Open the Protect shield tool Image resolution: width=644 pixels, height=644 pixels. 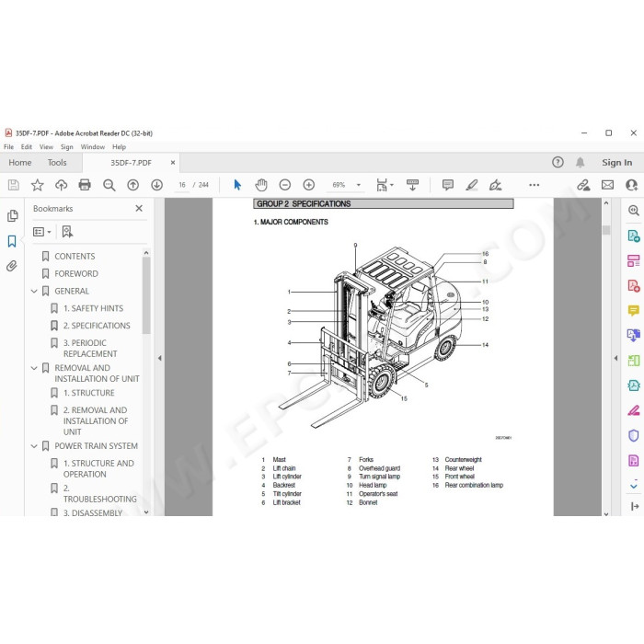tap(633, 435)
